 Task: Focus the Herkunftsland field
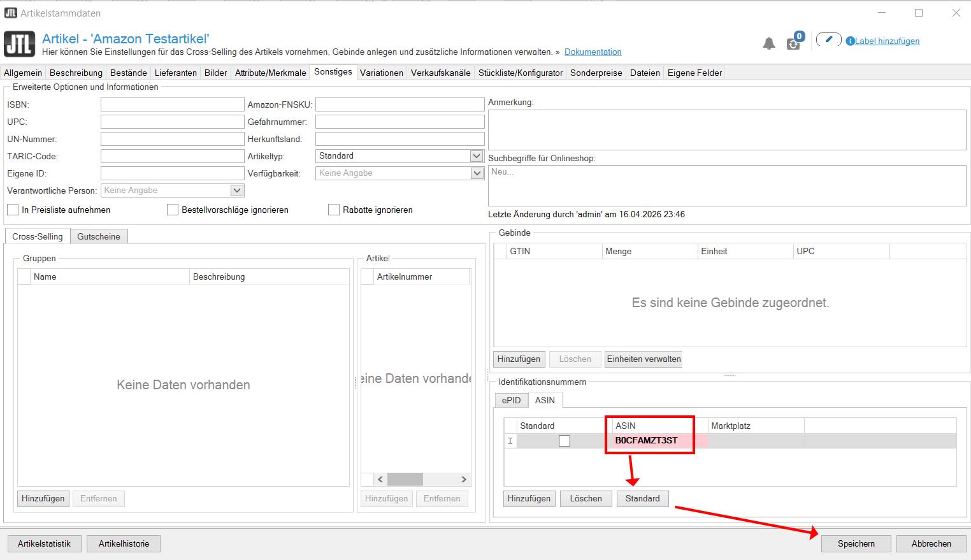pyautogui.click(x=400, y=139)
